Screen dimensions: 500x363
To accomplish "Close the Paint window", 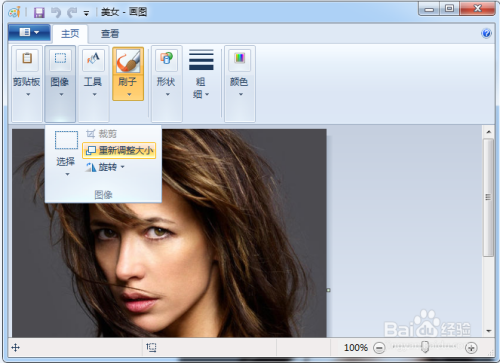I will pos(477,9).
